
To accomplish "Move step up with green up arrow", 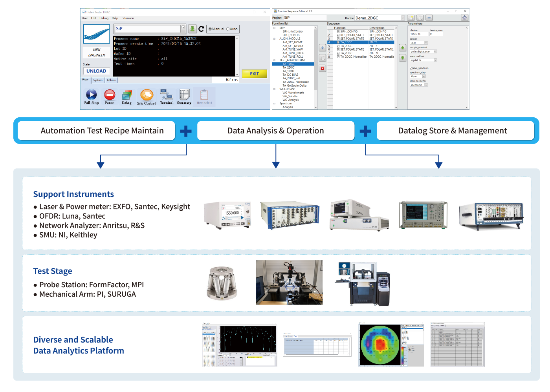I will pyautogui.click(x=402, y=47).
